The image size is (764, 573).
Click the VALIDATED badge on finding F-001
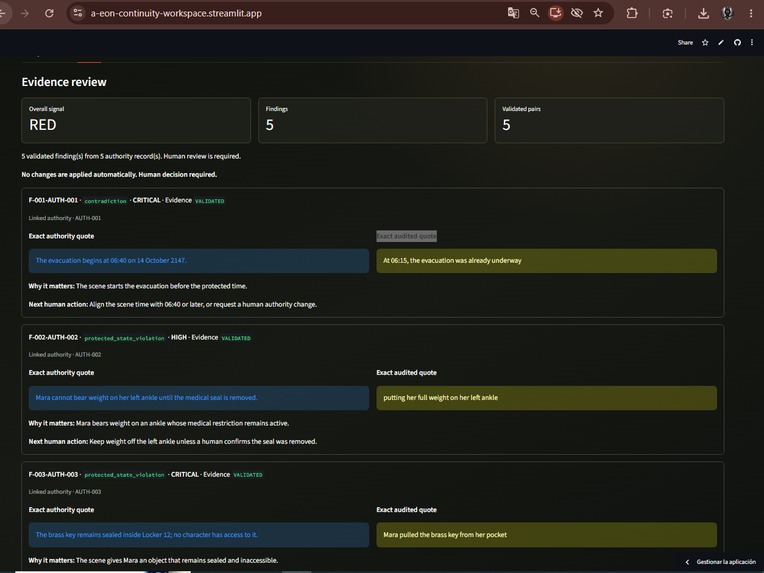click(x=210, y=201)
